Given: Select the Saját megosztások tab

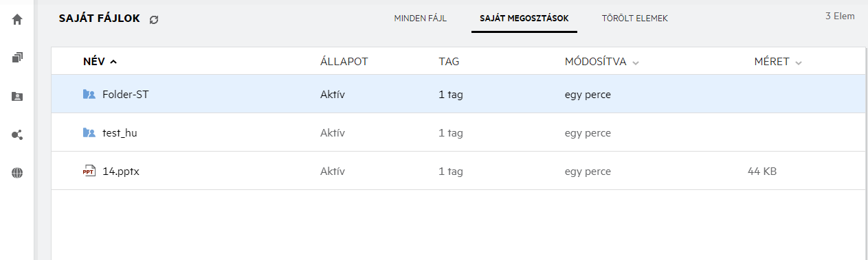Looking at the screenshot, I should point(524,19).
